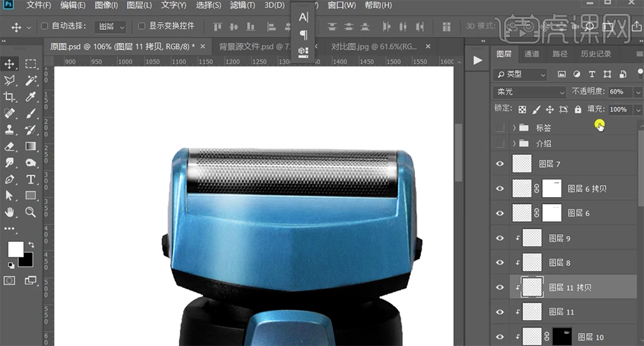Select the Hand tool
Screen dimensions: 644x346
coord(10,212)
